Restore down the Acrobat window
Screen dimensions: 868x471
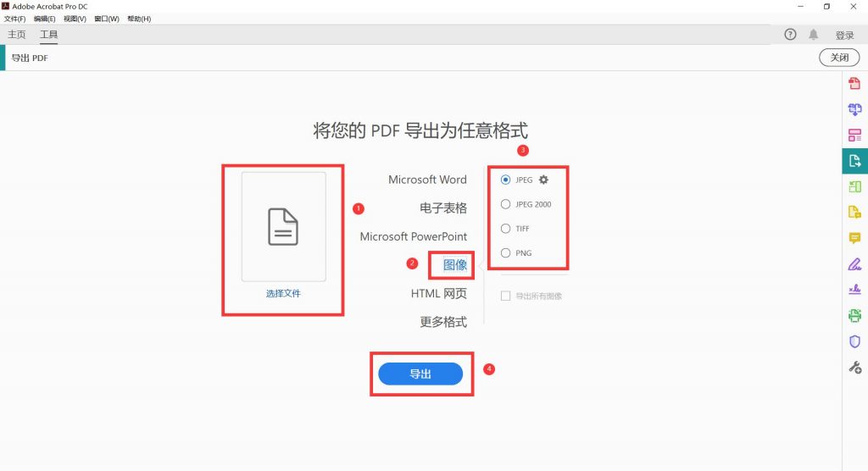pyautogui.click(x=826, y=6)
